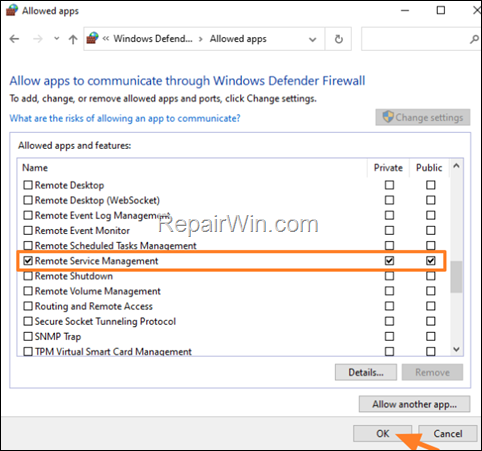This screenshot has width=482, height=451.
Task: Open the recent locations dropdown arrow
Action: tap(57, 39)
